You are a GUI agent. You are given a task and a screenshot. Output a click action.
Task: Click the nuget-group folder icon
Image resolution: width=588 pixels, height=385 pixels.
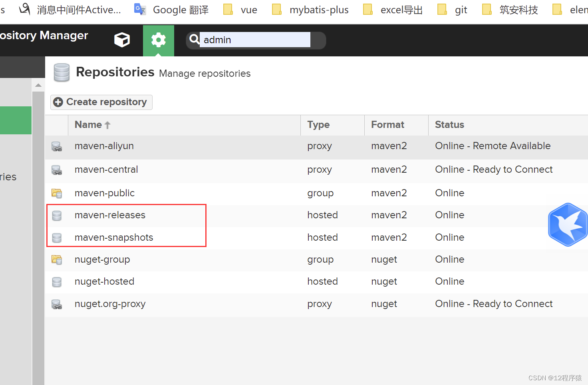57,260
